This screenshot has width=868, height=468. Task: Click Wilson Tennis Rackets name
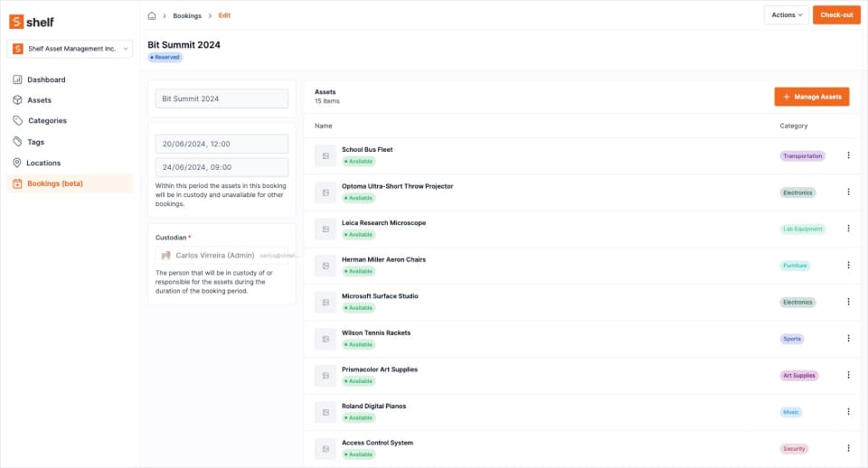tap(376, 332)
